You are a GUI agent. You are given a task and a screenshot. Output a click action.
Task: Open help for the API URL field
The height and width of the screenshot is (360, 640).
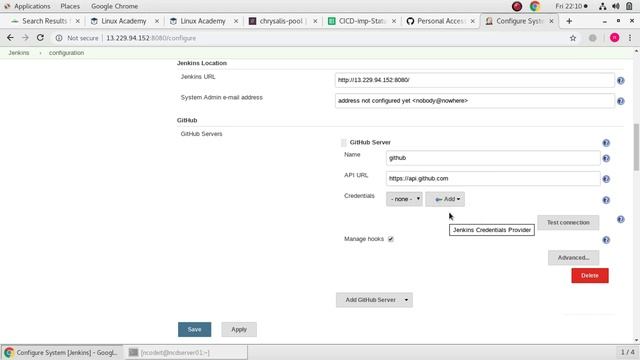click(x=606, y=179)
